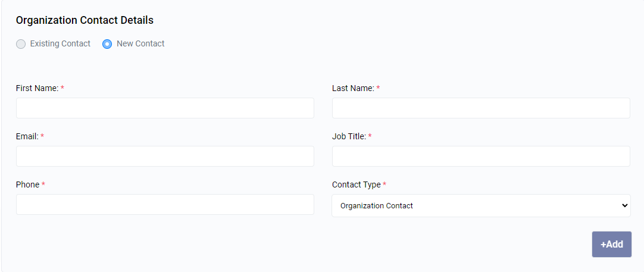Click the "Contact Type" field label
Viewport: 644px width, 272px height.
click(x=356, y=185)
